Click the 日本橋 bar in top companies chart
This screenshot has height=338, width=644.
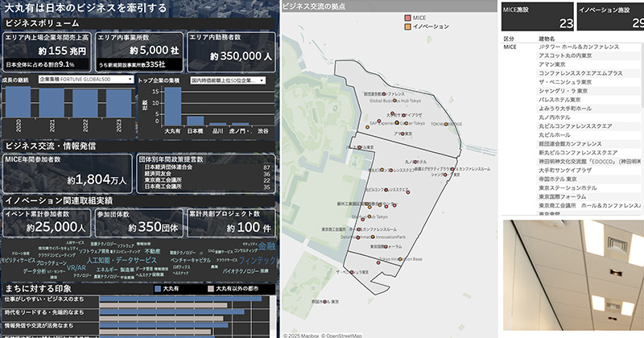(x=195, y=121)
